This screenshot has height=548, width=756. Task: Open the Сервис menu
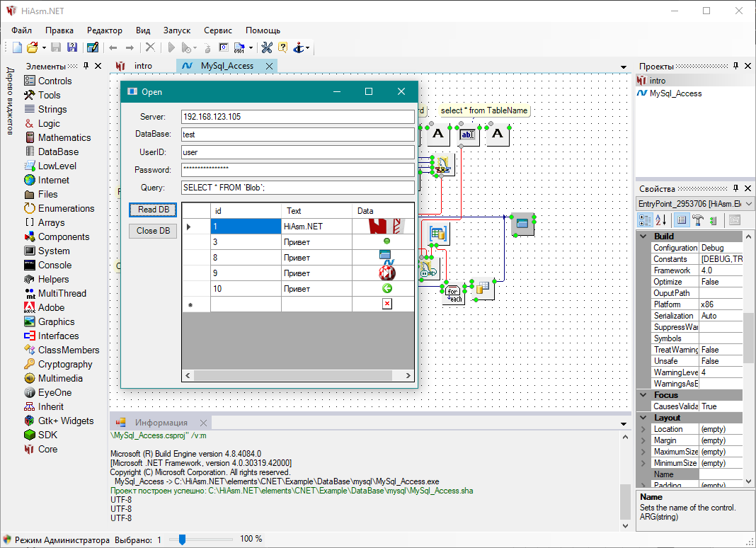(217, 30)
